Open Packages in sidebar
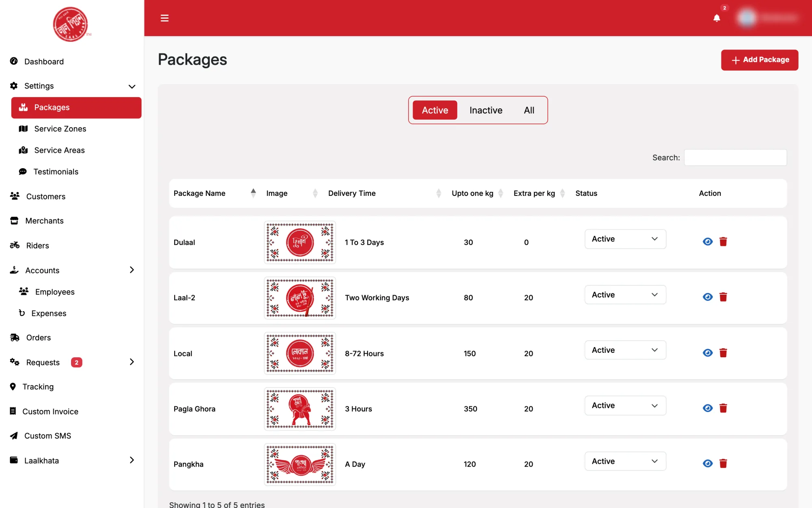 (x=76, y=108)
